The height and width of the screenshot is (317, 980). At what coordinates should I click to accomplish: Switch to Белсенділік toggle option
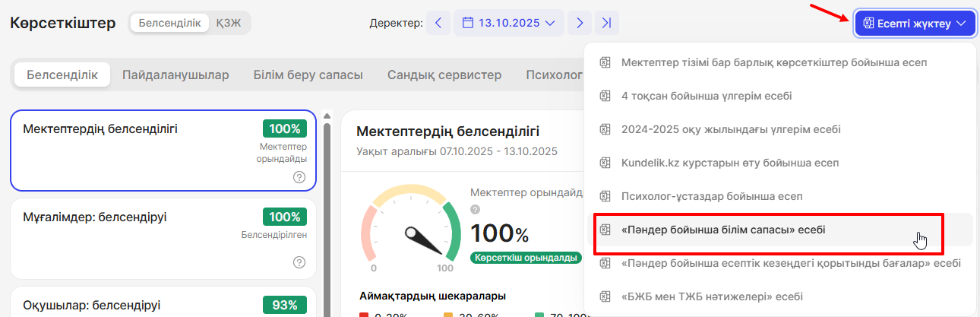point(169,23)
